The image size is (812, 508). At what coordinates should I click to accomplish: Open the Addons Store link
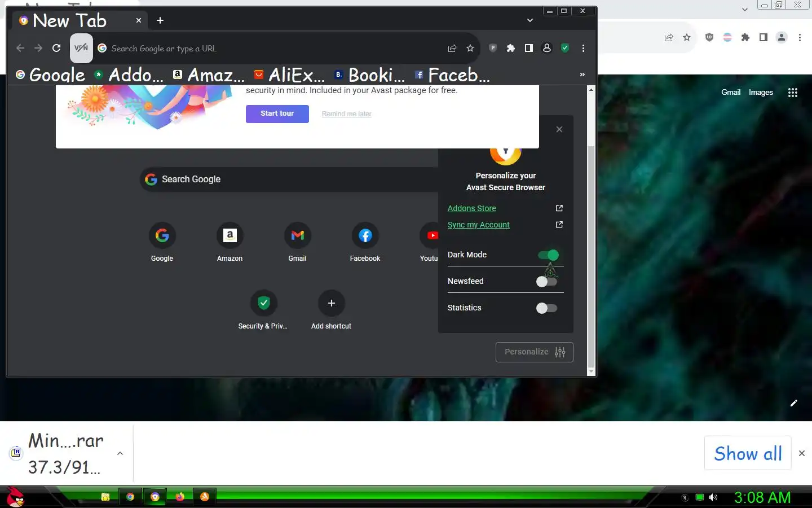[472, 208]
